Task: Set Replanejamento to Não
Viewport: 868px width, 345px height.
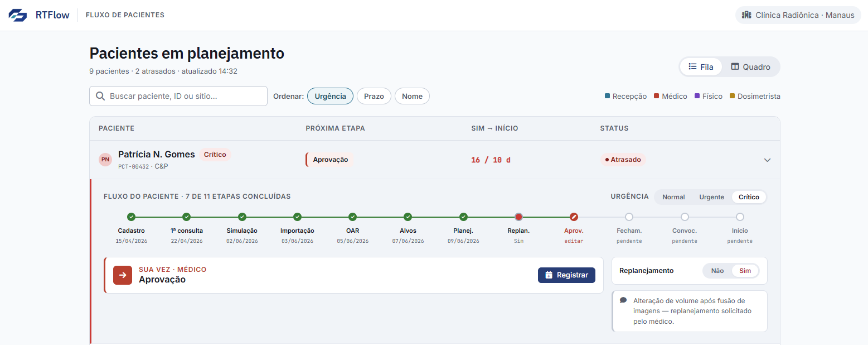Action: click(717, 271)
